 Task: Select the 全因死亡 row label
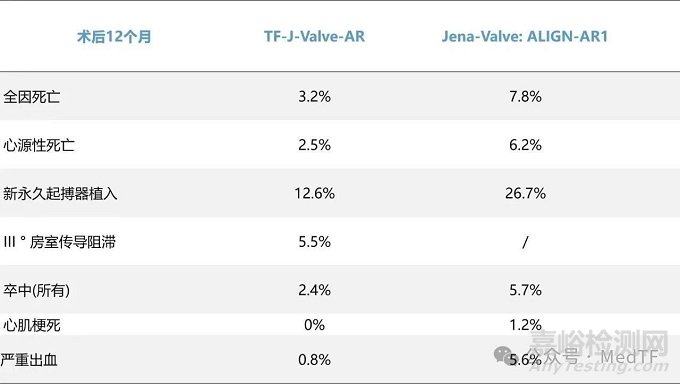(x=32, y=96)
